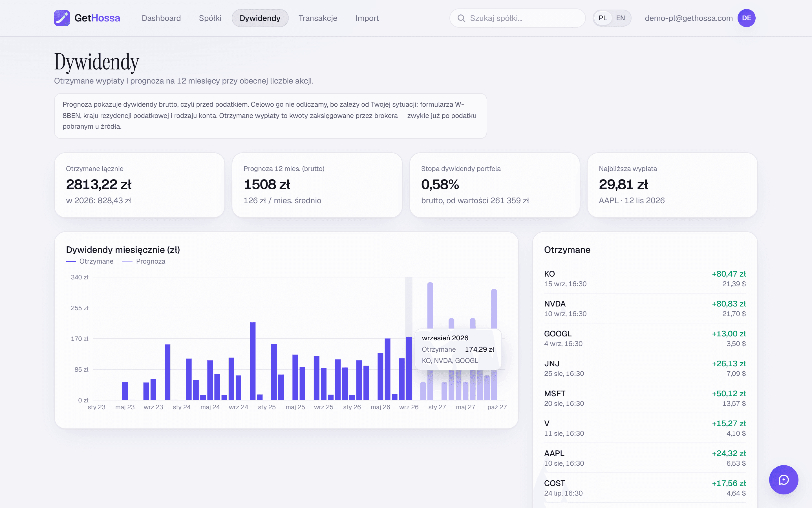Open the Otrzymane łącznie card
Image resolution: width=812 pixels, height=508 pixels.
140,185
